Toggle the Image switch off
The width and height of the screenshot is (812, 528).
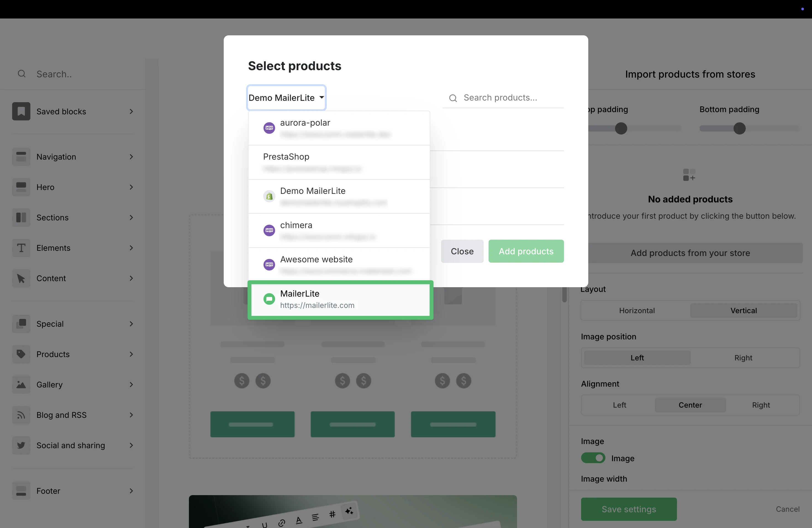[x=593, y=458]
